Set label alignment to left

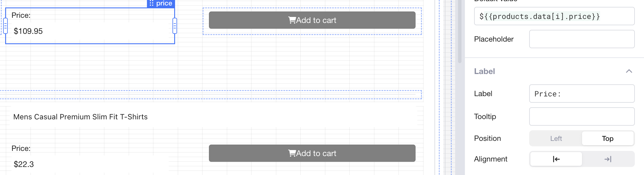tap(556, 159)
